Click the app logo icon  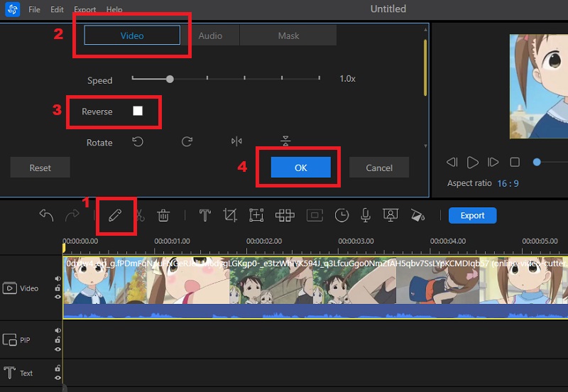[x=12, y=9]
